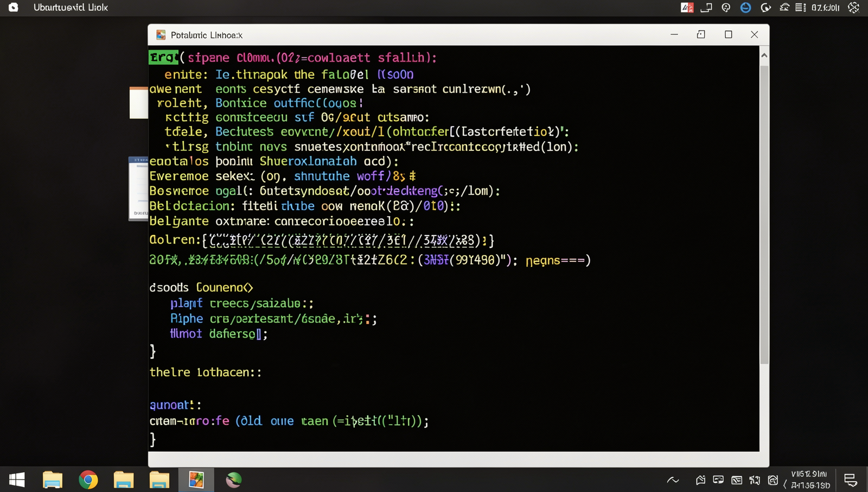Click the refresh-like icon in the top bar
This screenshot has width=868, height=492.
pyautogui.click(x=766, y=8)
